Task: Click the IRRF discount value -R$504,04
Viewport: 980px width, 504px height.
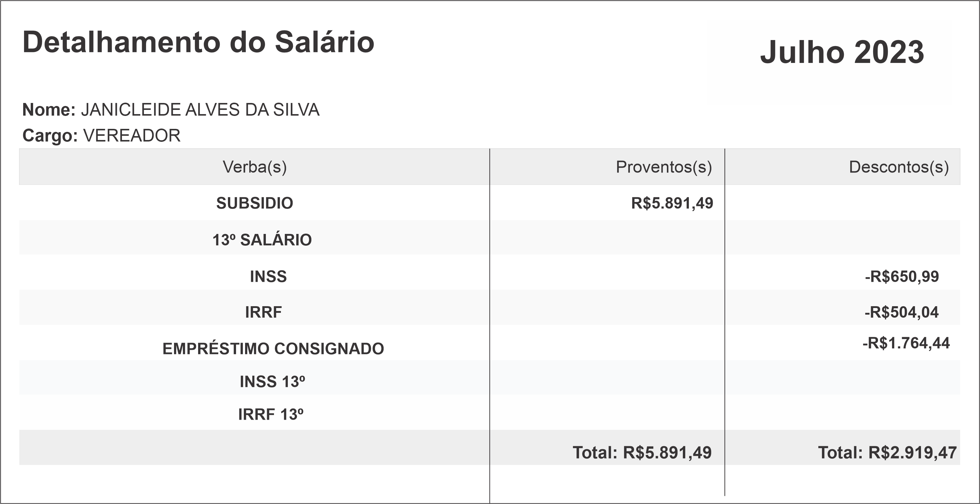Action: 901,312
